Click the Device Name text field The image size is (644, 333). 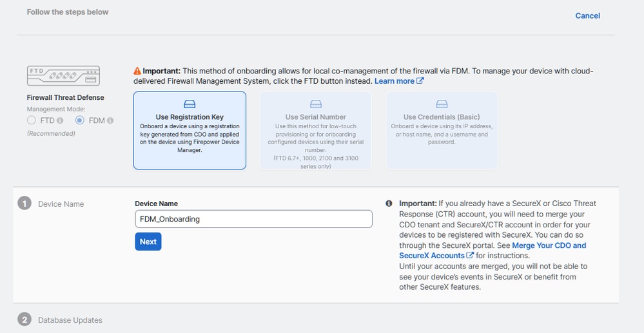coord(253,219)
